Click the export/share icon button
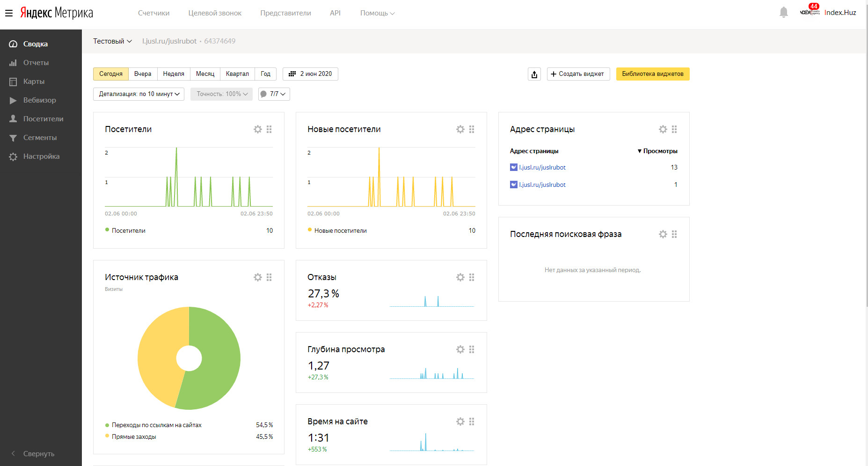Image resolution: width=868 pixels, height=466 pixels. coord(534,74)
